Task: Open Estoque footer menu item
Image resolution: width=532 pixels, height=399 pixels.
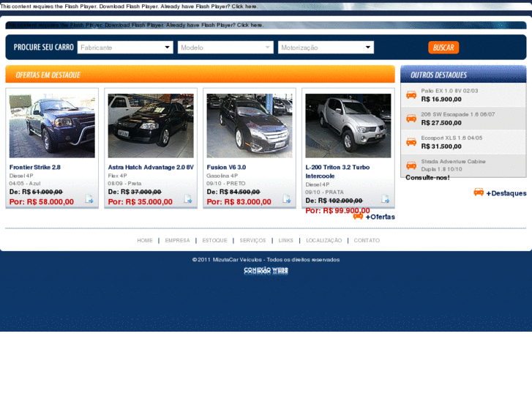Action: (214, 240)
